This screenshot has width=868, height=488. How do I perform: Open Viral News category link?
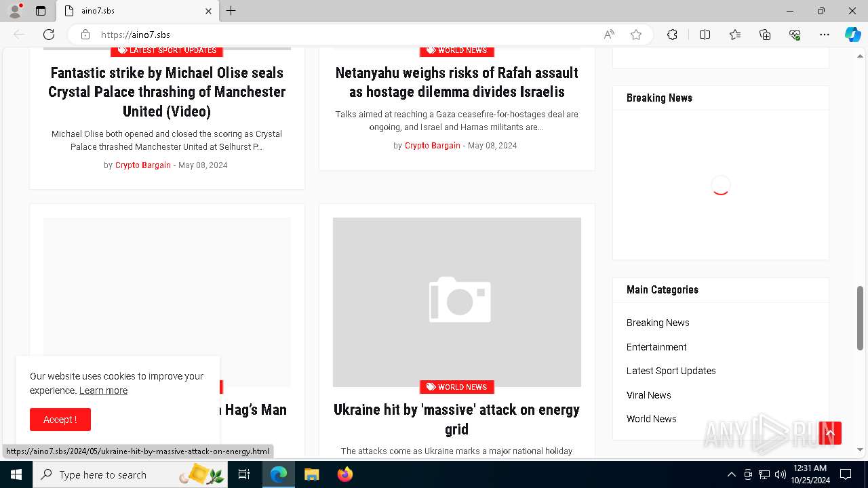pyautogui.click(x=649, y=395)
